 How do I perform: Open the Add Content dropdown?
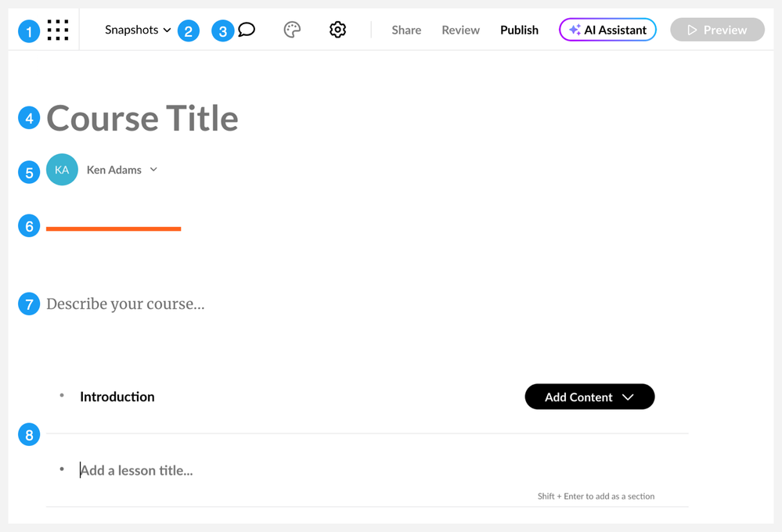coord(589,397)
